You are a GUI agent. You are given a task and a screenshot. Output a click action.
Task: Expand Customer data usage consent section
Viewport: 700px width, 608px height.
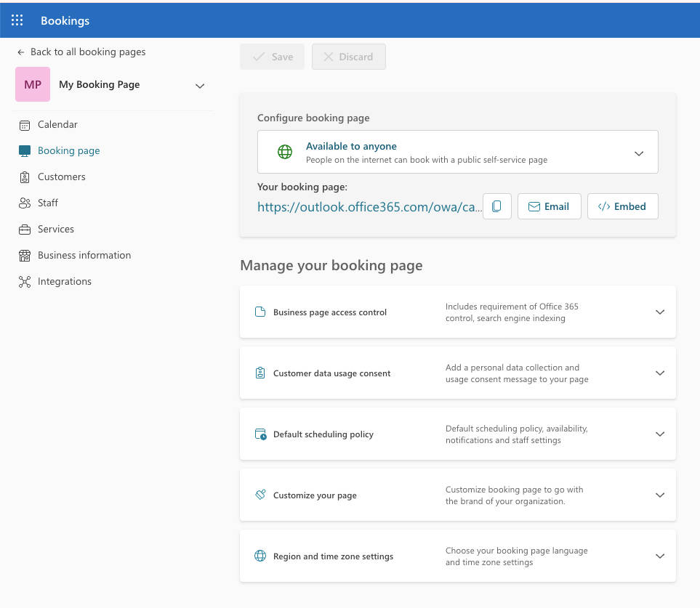click(x=660, y=373)
